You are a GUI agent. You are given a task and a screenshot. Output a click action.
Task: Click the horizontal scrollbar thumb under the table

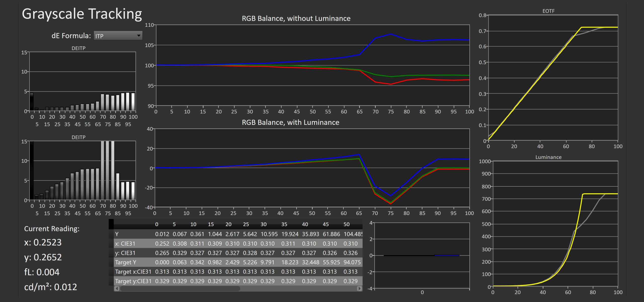tap(180, 288)
